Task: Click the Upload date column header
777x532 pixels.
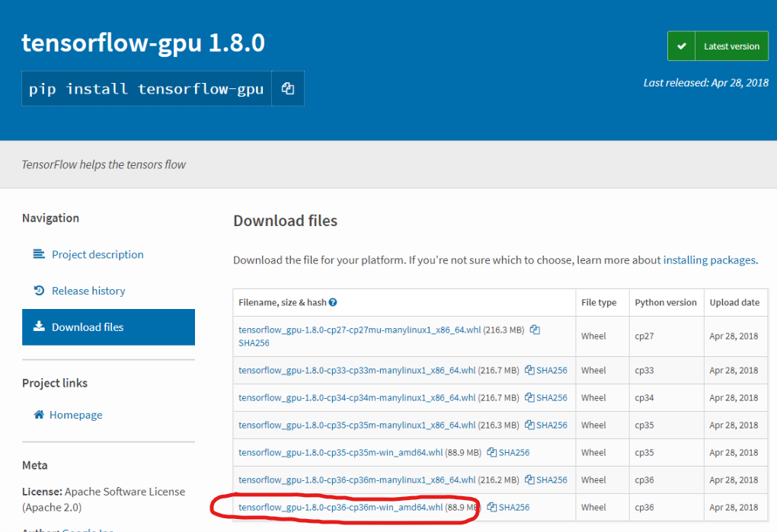Action: point(734,302)
